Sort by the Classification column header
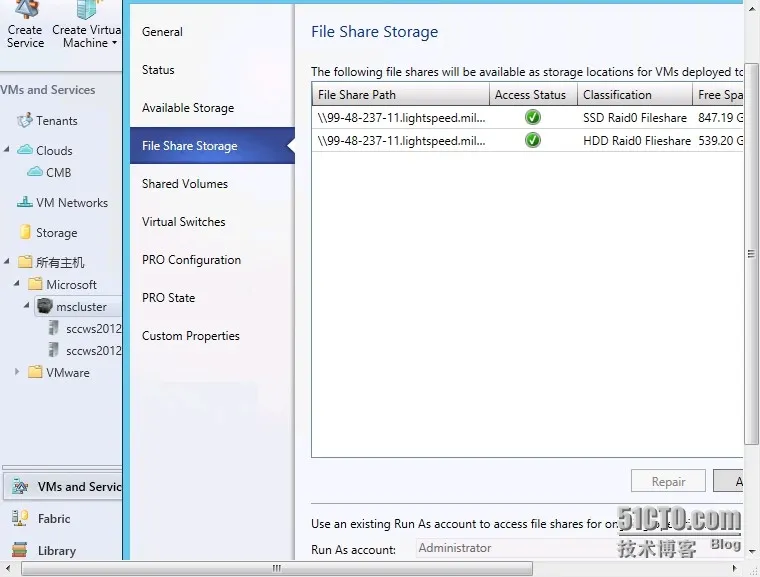Screen dimensions: 760x577 [617, 95]
